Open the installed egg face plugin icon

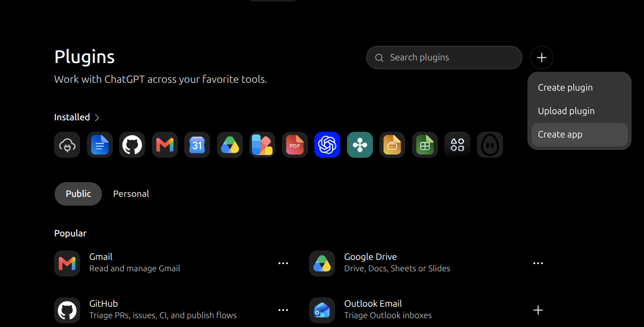pyautogui.click(x=490, y=145)
